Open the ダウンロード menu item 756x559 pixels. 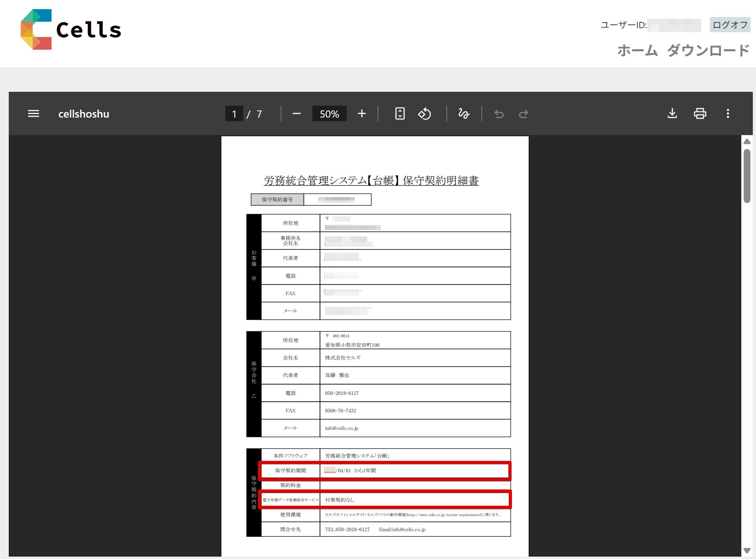(708, 50)
